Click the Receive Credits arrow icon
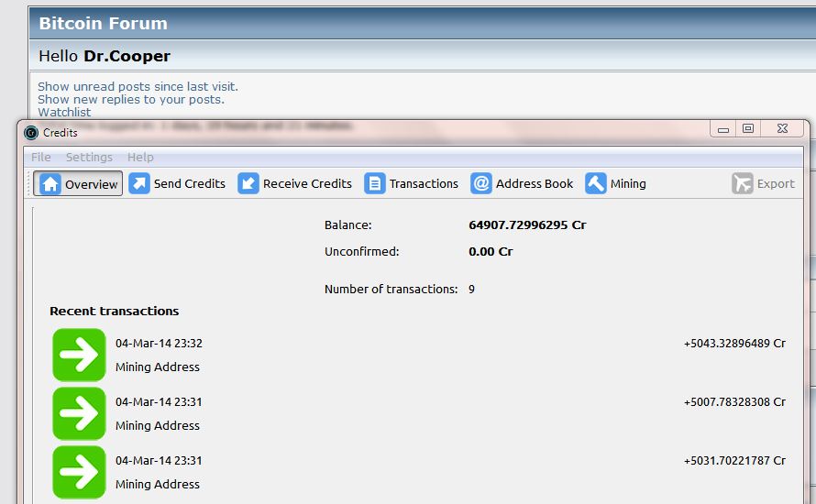The width and height of the screenshot is (816, 504). (x=248, y=183)
